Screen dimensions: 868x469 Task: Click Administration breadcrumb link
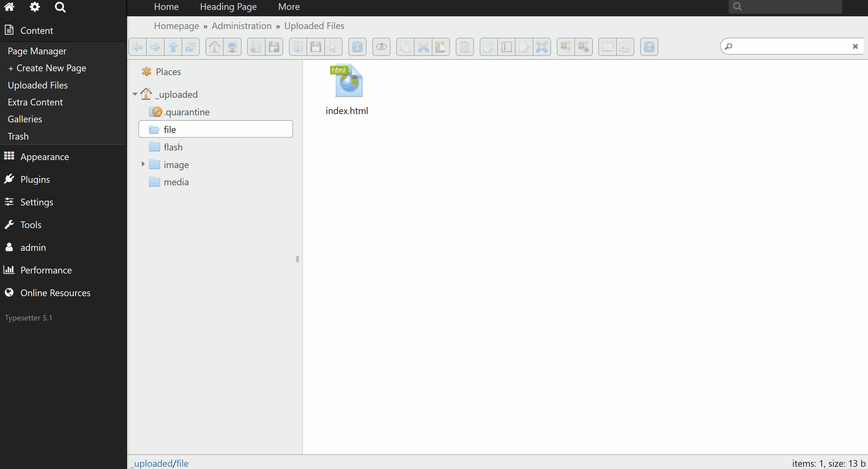tap(242, 26)
